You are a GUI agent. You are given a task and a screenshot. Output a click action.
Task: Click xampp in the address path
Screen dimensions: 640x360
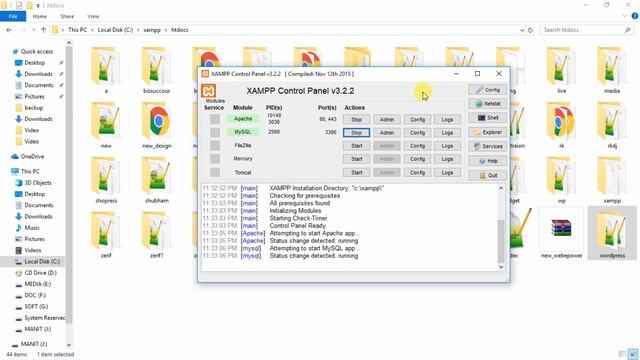(152, 30)
